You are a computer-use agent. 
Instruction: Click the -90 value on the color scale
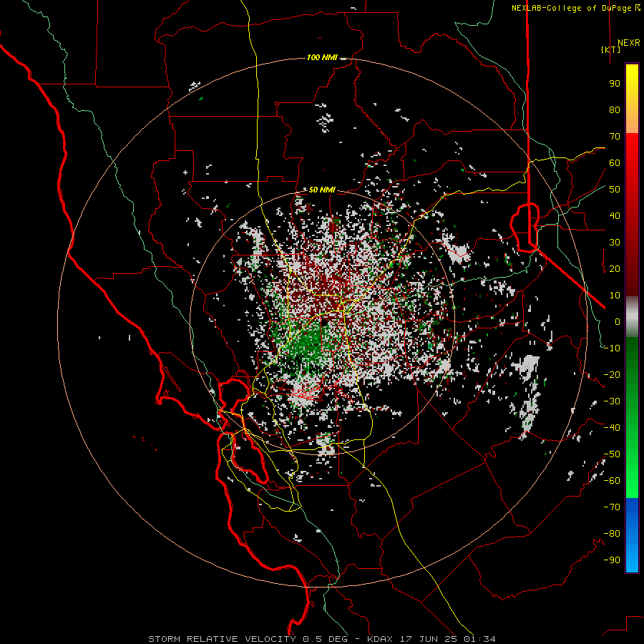tap(612, 560)
